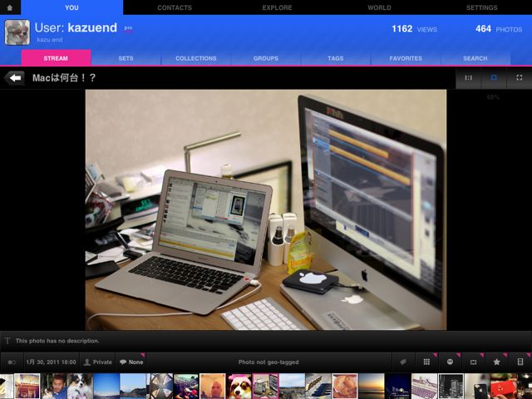Go back with the arrow button

pyautogui.click(x=15, y=78)
